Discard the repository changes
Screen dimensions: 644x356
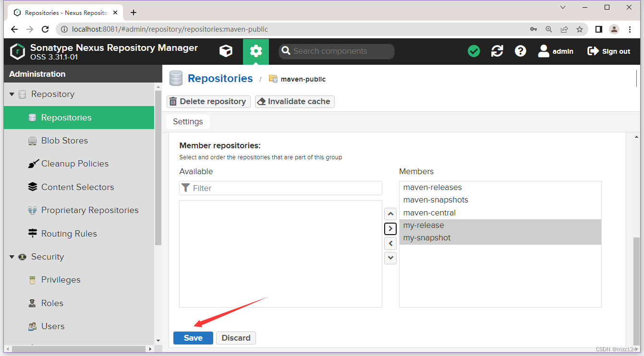click(236, 338)
